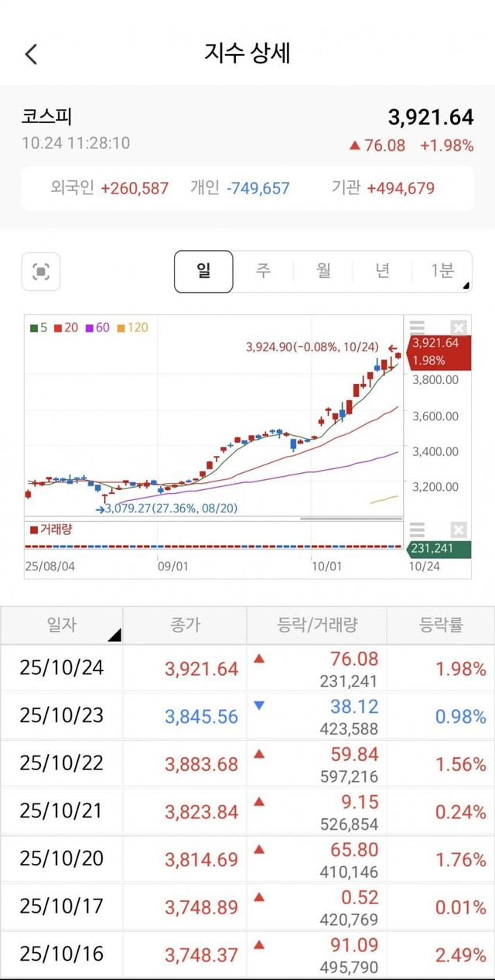Viewport: 495px width, 980px height.
Task: Select the 일 (daily) chart tab
Action: [203, 271]
